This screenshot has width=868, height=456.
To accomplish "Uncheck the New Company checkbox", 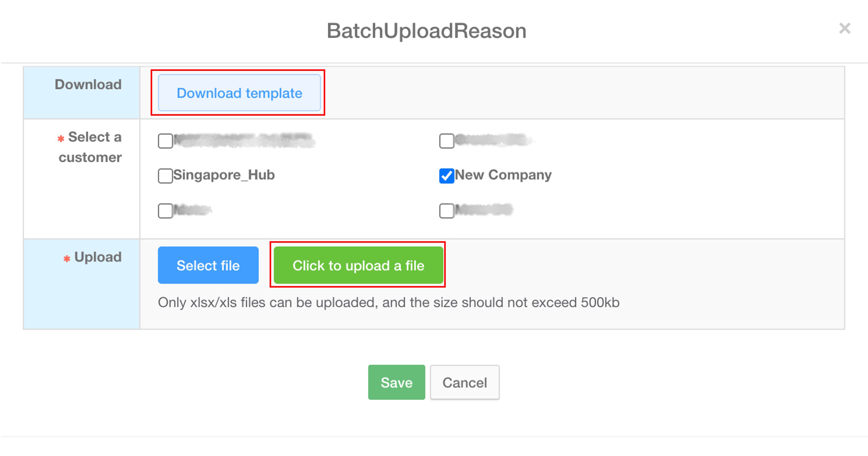I will (447, 176).
